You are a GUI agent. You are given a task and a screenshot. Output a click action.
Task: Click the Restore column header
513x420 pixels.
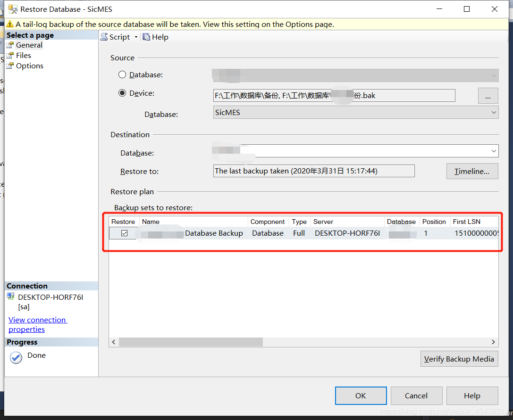point(123,222)
